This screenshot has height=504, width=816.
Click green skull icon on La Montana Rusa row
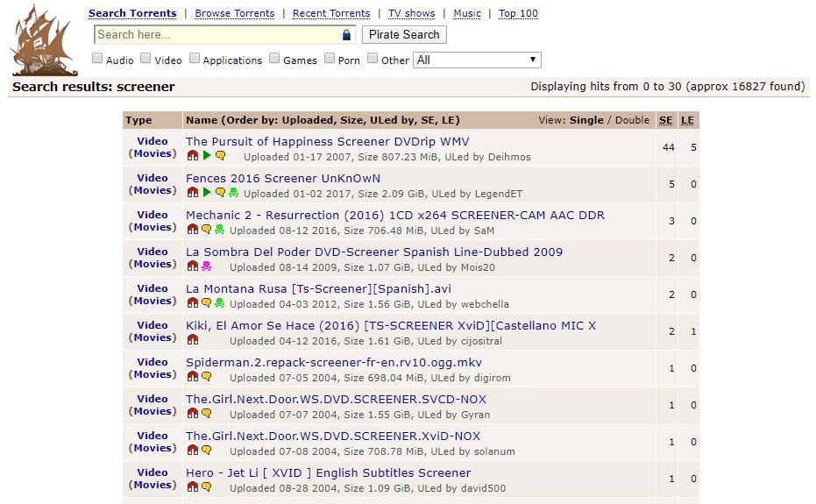(x=220, y=302)
